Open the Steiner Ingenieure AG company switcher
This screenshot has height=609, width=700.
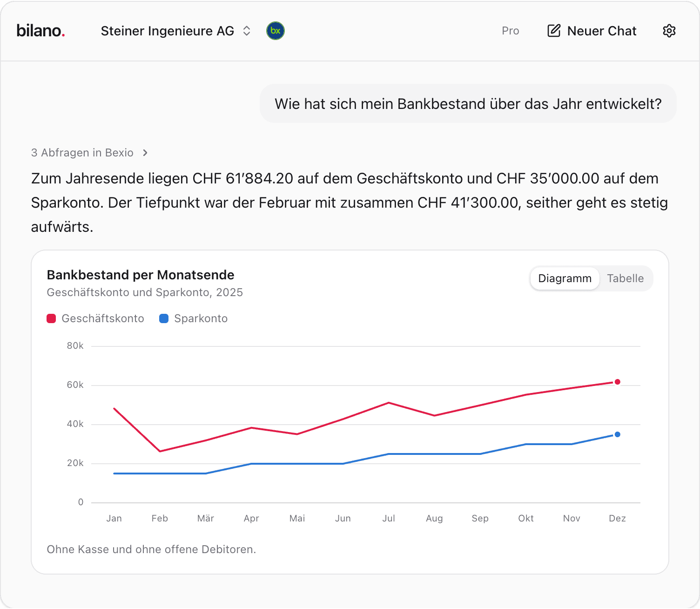pos(176,31)
